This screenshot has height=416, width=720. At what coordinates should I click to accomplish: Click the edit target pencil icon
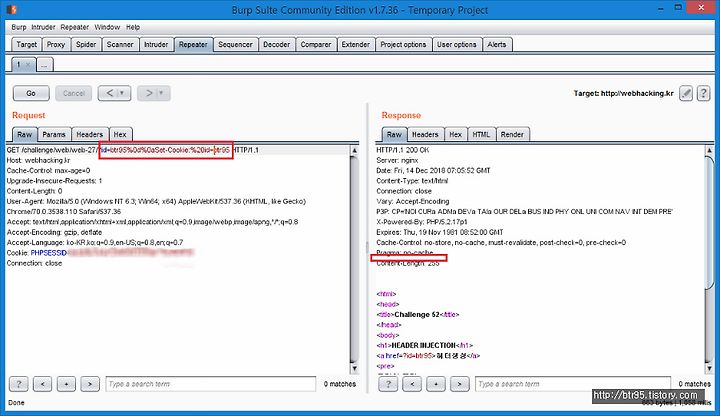[686, 93]
